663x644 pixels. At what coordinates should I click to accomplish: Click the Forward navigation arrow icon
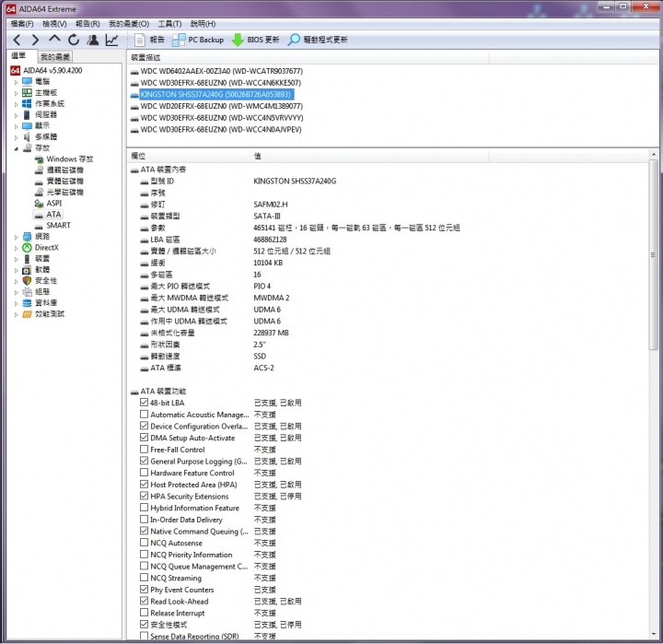[36, 41]
